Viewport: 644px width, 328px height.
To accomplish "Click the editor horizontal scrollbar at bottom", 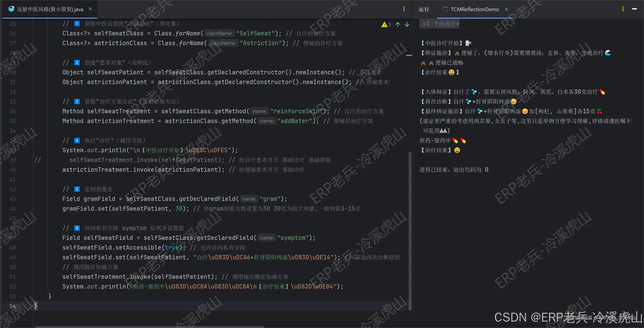I will tap(149, 327).
